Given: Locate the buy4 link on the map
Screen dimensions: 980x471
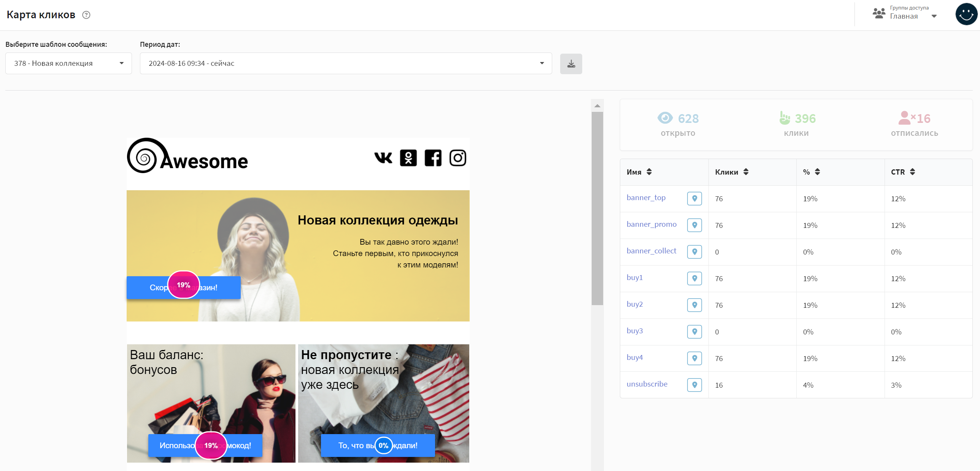Looking at the screenshot, I should click(x=694, y=358).
